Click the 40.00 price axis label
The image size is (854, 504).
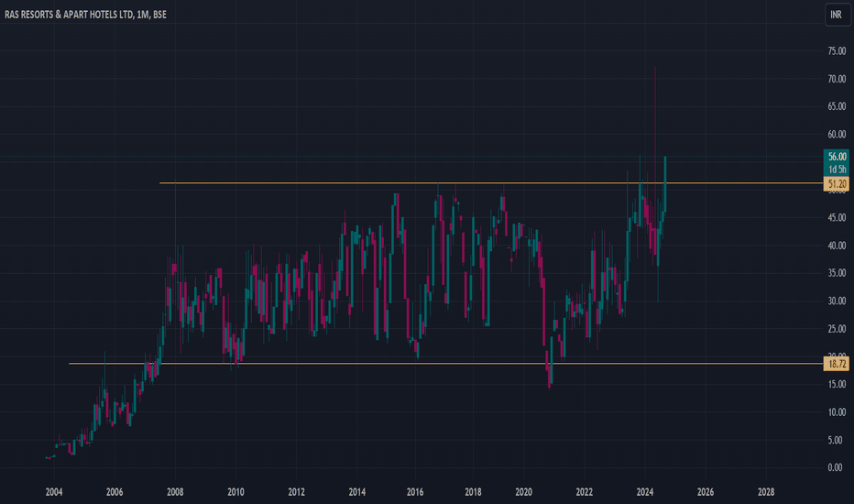(x=837, y=246)
